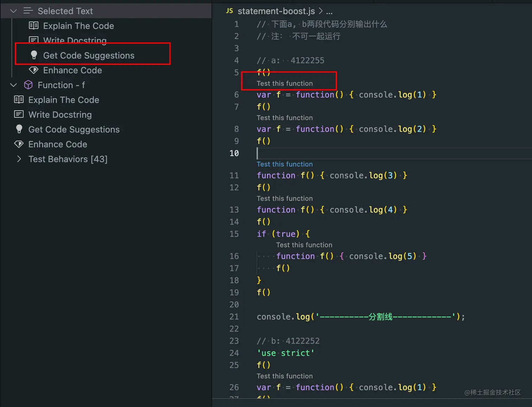The width and height of the screenshot is (532, 407).
Task: Select Explain The Code under Function - f
Action: point(64,100)
